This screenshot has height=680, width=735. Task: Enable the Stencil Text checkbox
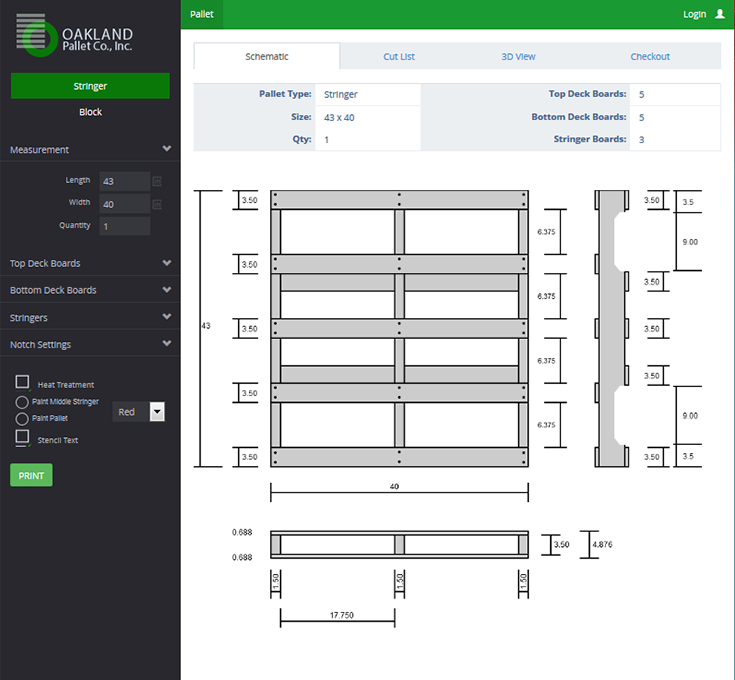pyautogui.click(x=22, y=437)
